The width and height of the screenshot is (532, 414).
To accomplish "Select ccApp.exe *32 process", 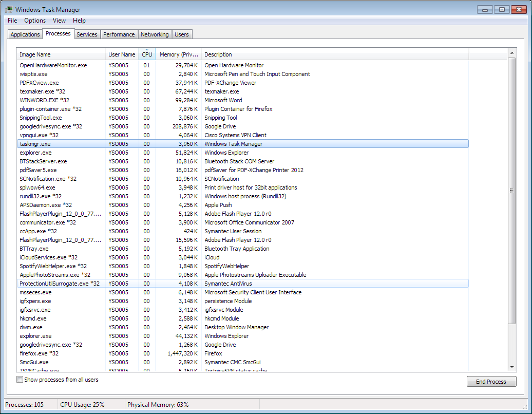I will 242,231.
